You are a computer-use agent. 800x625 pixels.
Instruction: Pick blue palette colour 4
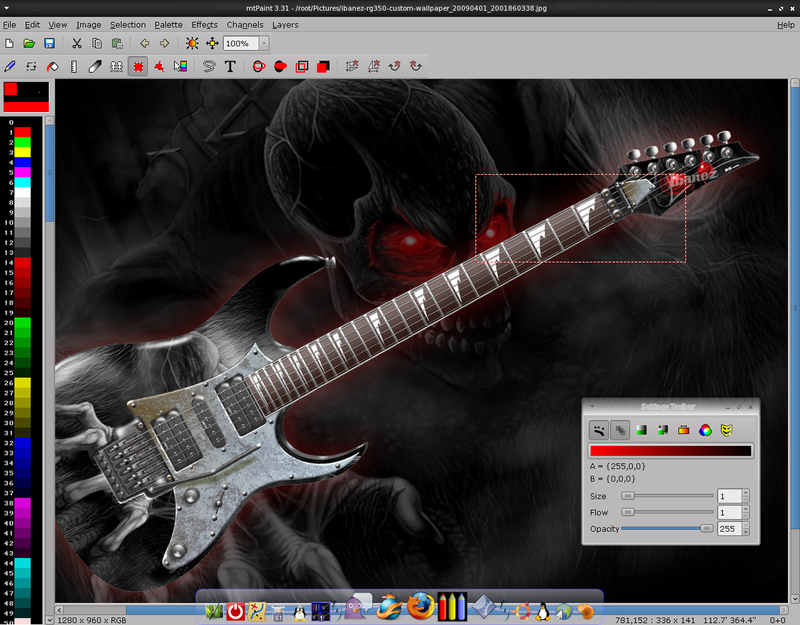click(22, 162)
